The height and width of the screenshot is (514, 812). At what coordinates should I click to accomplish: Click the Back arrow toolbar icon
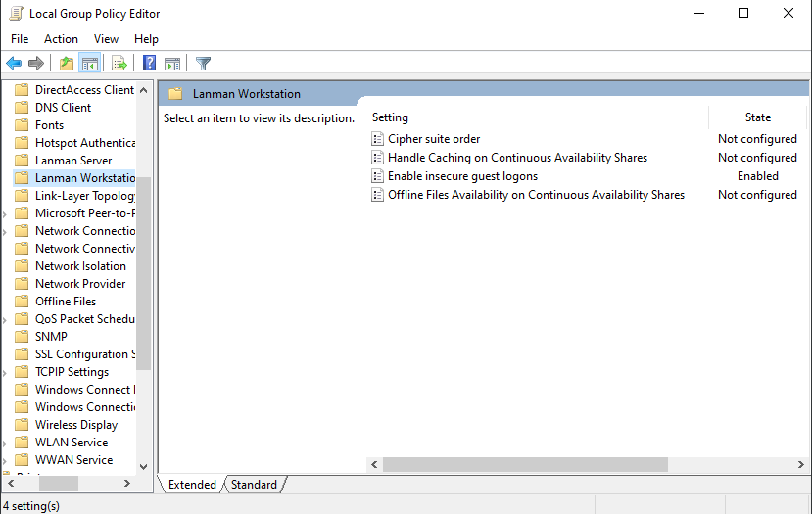tap(14, 64)
